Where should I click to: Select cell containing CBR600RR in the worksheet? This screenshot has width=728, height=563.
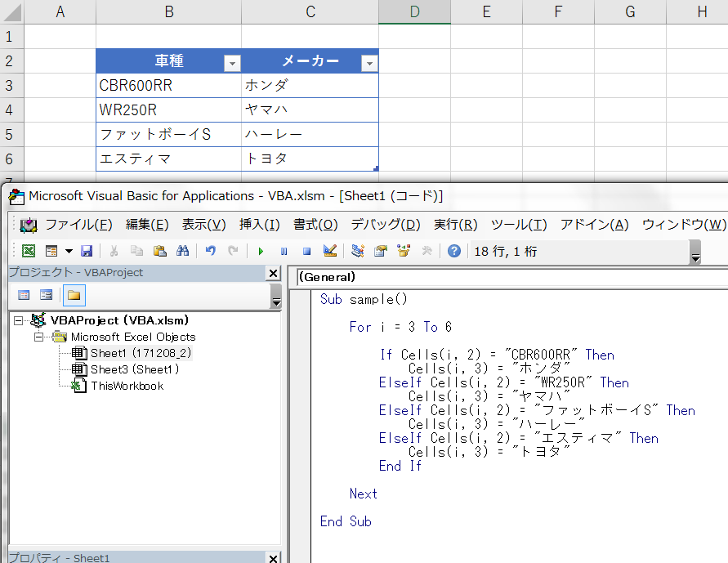point(168,85)
